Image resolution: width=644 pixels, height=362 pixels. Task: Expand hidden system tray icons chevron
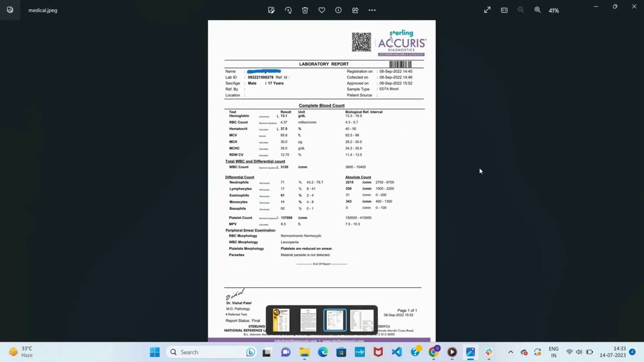[x=511, y=352]
